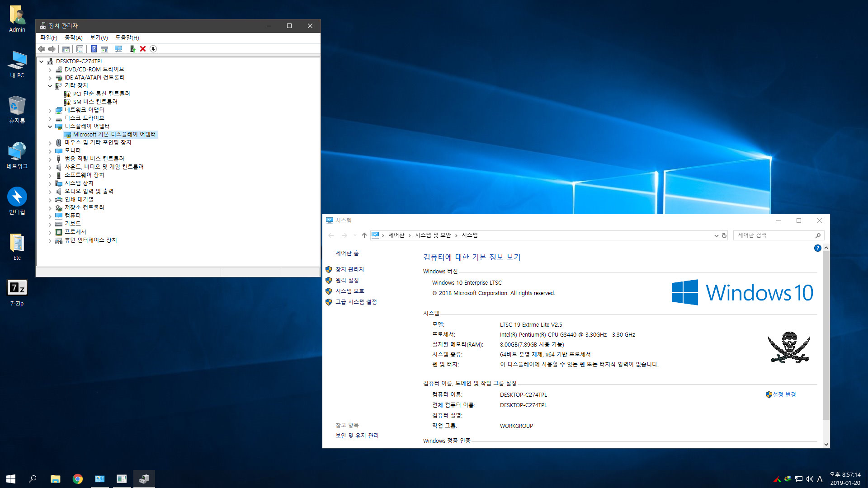Screen dimensions: 868x488
Task: Click 원격 설정 link in System sidebar
Action: 347,280
